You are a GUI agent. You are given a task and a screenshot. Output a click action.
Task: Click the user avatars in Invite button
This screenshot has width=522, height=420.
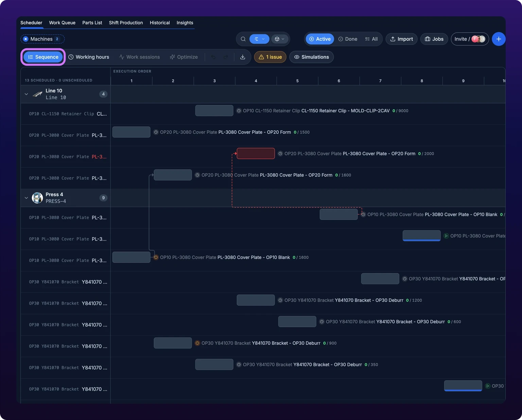click(x=478, y=39)
